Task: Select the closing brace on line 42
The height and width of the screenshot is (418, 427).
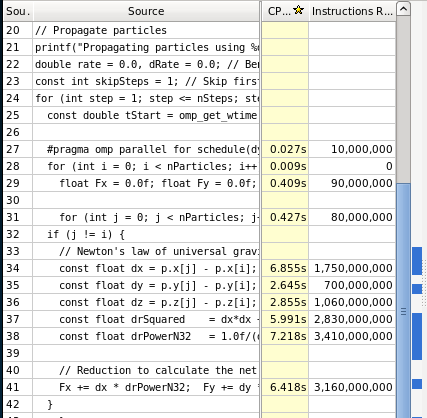Action: point(146,404)
